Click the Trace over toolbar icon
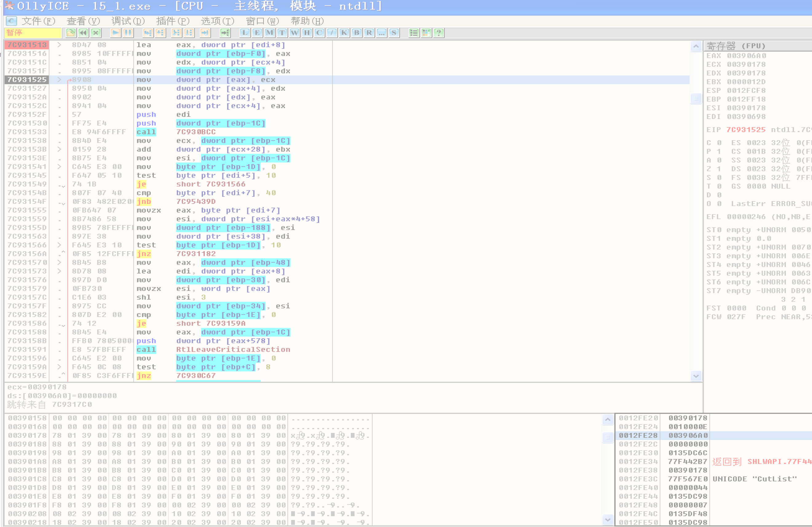The height and width of the screenshot is (527, 812). point(189,33)
